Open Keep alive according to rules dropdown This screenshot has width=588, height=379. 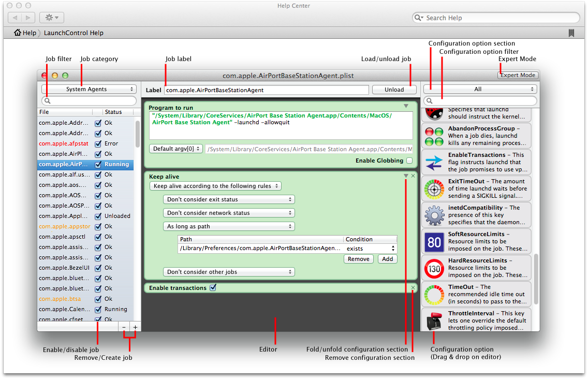pyautogui.click(x=215, y=186)
